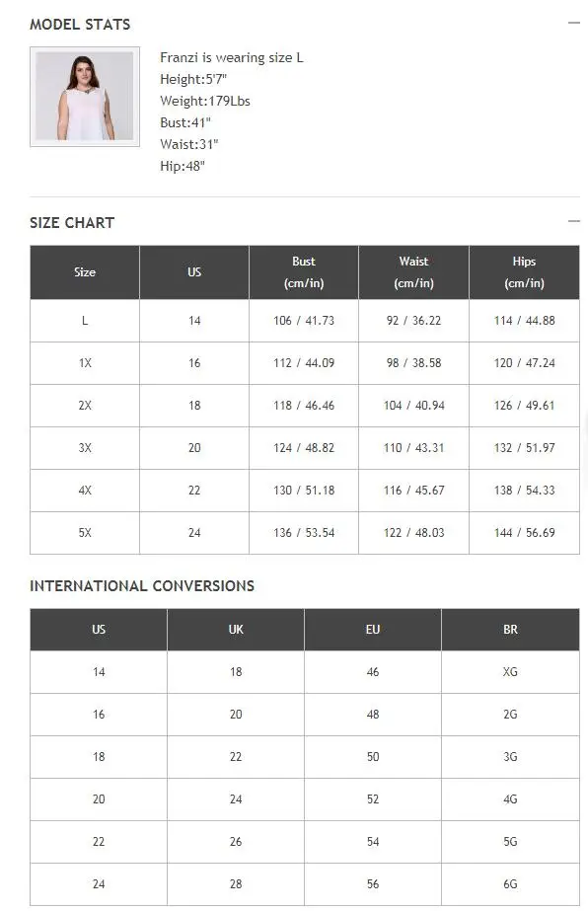
Task: Click the 1X size cell
Action: (x=85, y=363)
